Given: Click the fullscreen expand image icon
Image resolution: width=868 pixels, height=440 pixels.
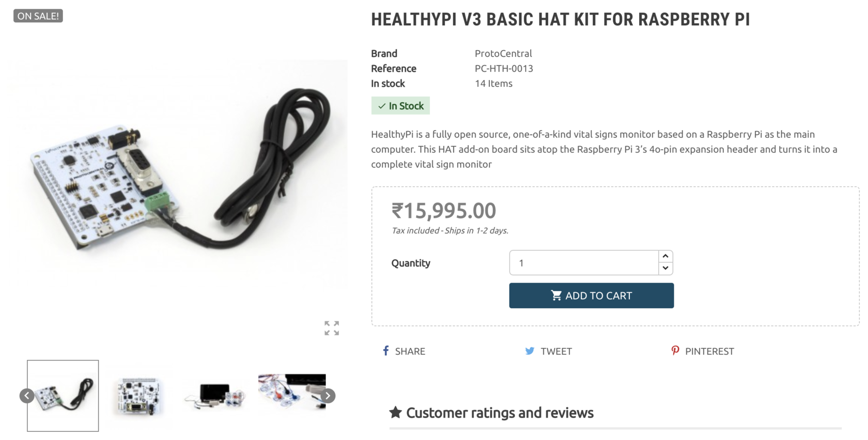Looking at the screenshot, I should click(332, 328).
